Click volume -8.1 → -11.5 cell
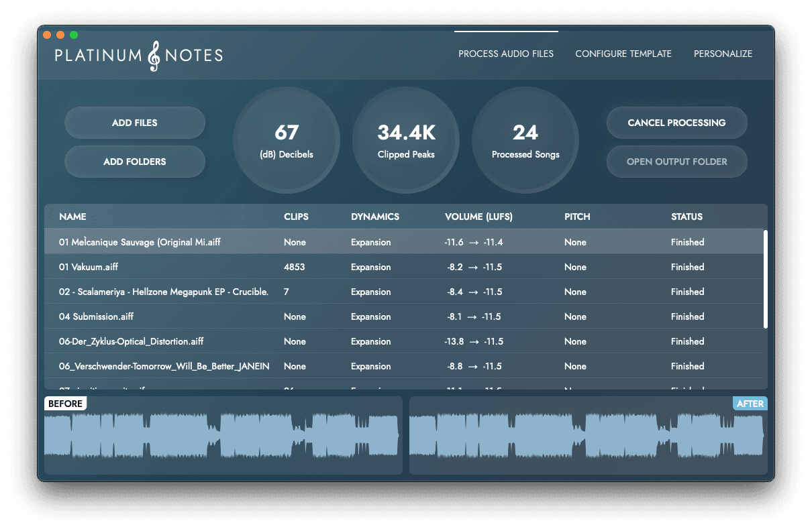Screen dimensions: 812x531 click(x=474, y=316)
